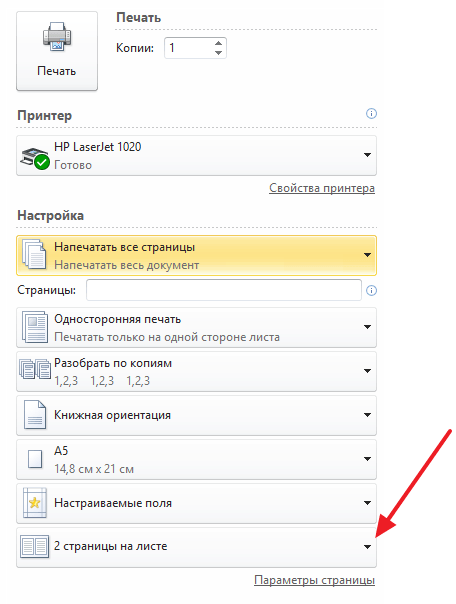Click the Настраиваемые поля star margins icon
This screenshot has height=604, width=456.
(35, 503)
